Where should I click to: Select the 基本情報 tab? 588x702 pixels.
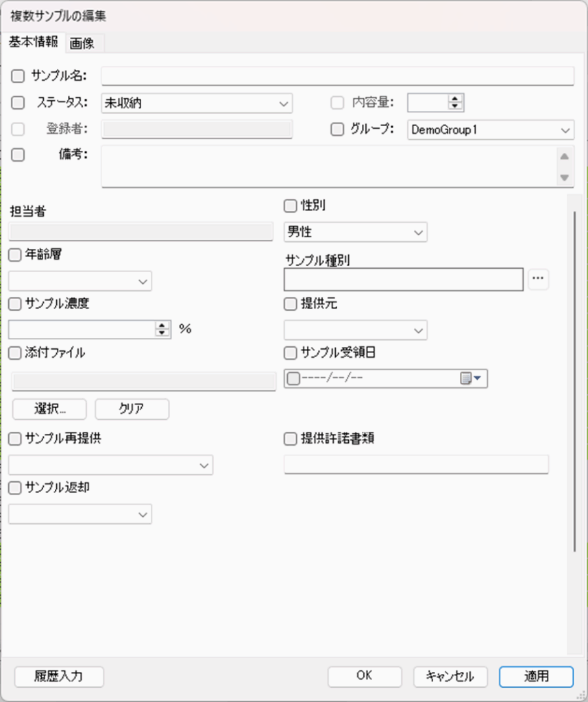[x=32, y=43]
